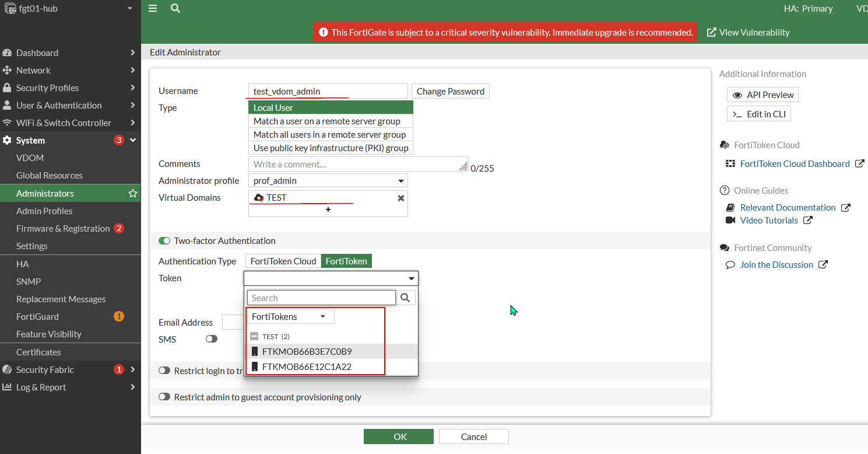The height and width of the screenshot is (454, 868).
Task: Click the orange 1 badge on FortiGuard
Action: click(x=119, y=316)
